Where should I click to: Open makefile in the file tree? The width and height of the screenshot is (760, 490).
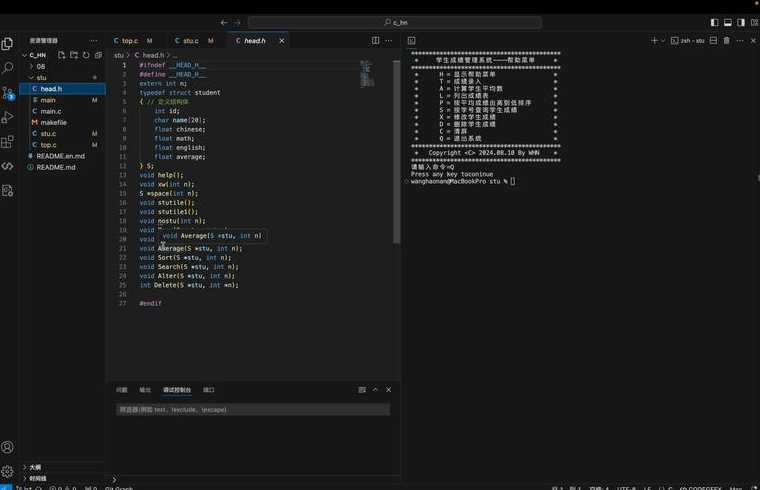point(62,122)
